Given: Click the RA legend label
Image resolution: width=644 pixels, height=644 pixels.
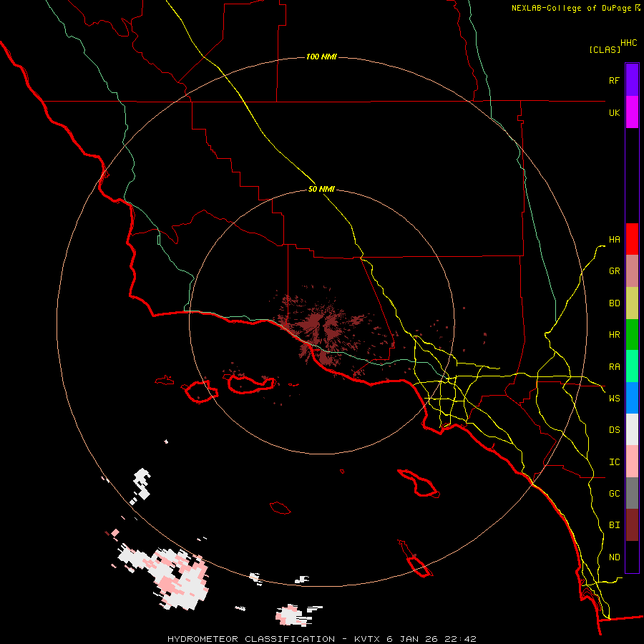Looking at the screenshot, I should [x=614, y=367].
